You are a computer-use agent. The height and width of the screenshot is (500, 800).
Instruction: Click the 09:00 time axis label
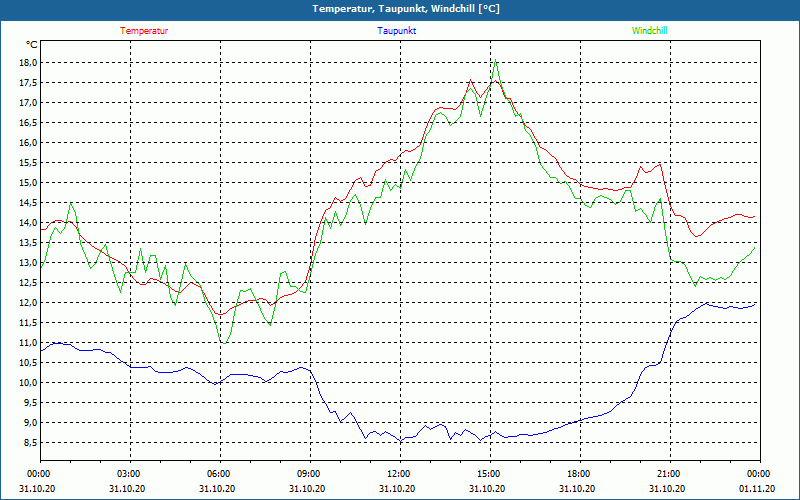coord(310,474)
